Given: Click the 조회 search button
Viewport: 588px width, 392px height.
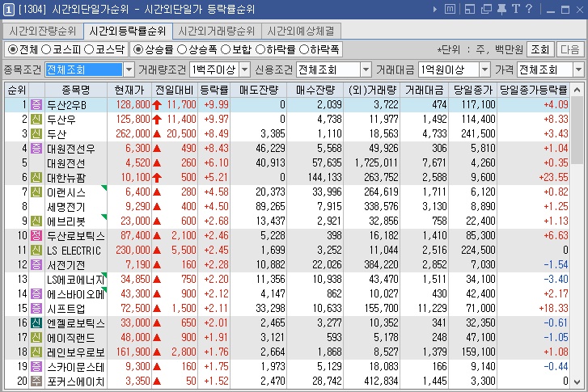Looking at the screenshot, I should pos(540,49).
